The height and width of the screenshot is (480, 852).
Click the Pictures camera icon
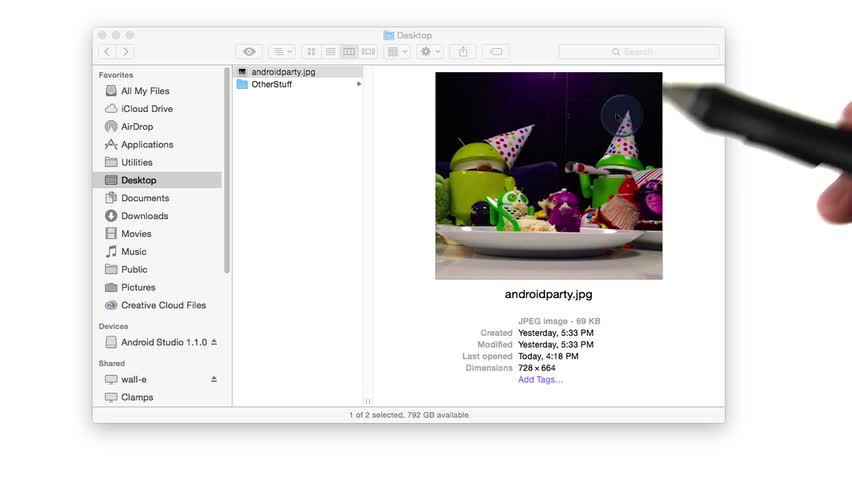point(111,288)
